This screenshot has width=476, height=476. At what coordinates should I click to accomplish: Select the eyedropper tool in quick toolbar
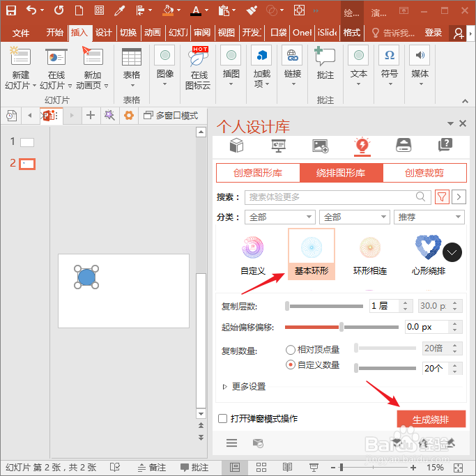[119, 10]
